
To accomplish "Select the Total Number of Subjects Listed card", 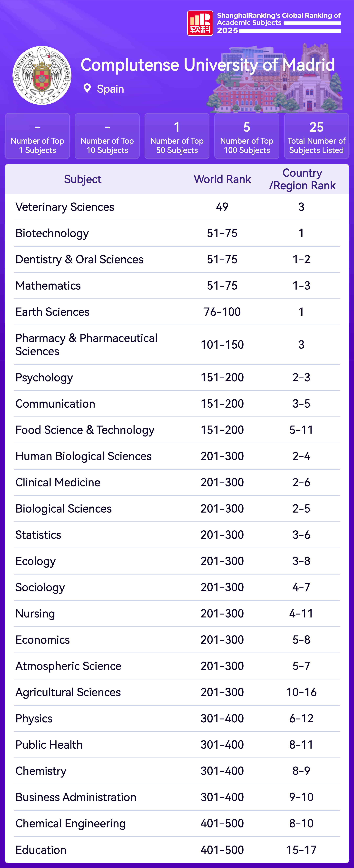I will pyautogui.click(x=316, y=136).
